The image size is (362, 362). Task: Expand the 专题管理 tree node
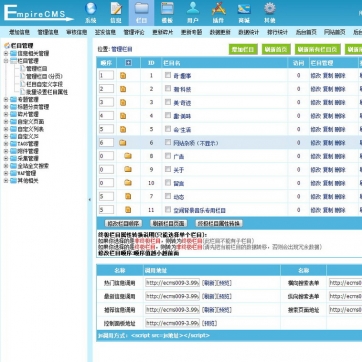pos(6,99)
